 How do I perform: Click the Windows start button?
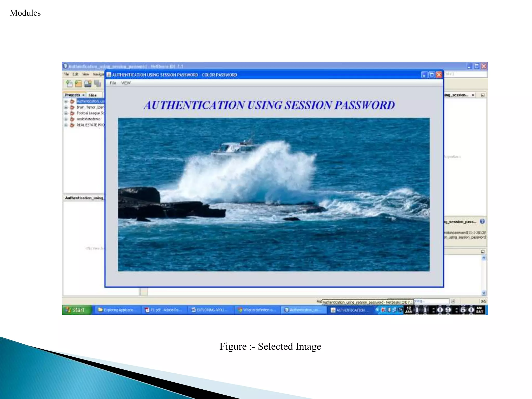coord(76,310)
